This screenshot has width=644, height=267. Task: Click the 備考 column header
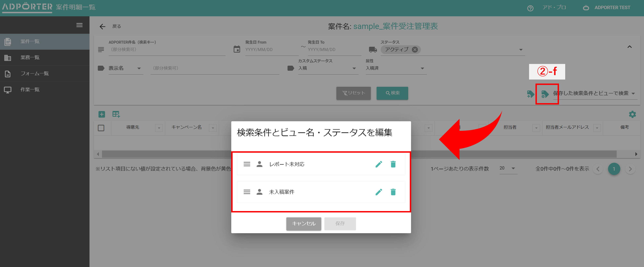click(624, 127)
